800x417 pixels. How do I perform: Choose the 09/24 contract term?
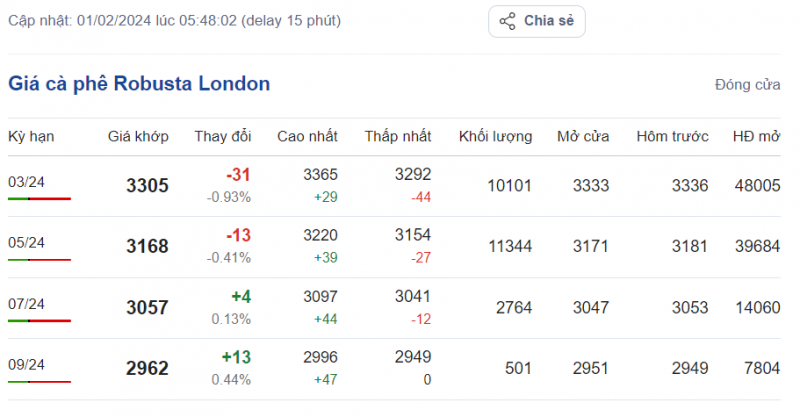[26, 365]
